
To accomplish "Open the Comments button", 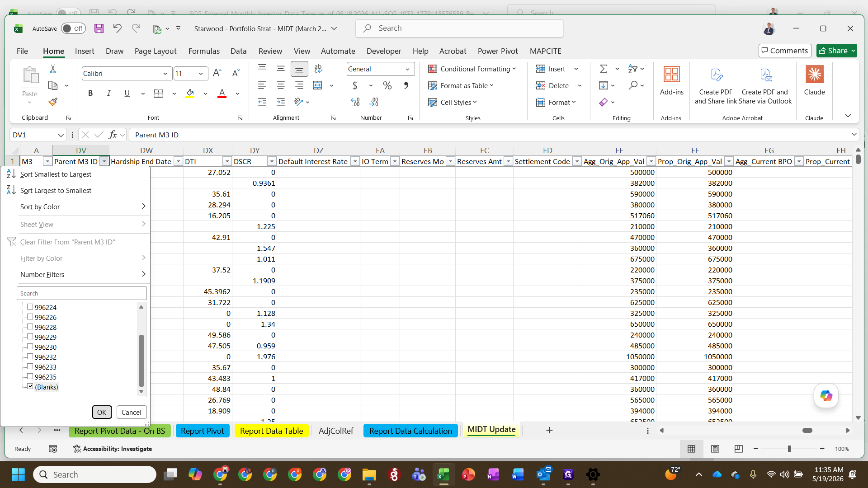I will [785, 51].
